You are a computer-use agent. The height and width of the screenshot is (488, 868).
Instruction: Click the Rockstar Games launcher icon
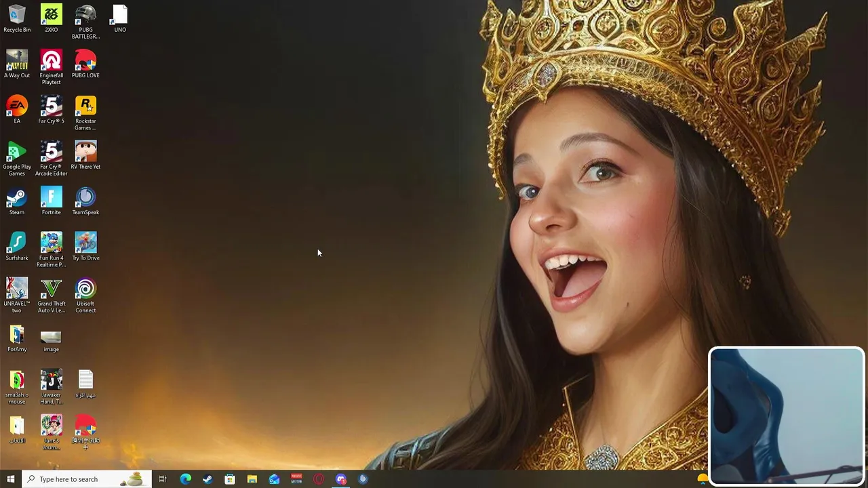85,113
